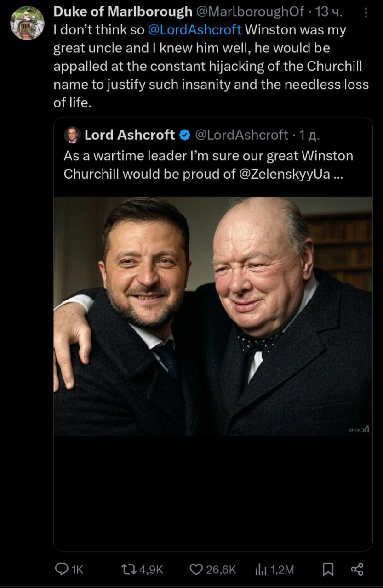The image size is (383, 588).
Task: Open the Duke of Marlborough display name
Action: [123, 12]
